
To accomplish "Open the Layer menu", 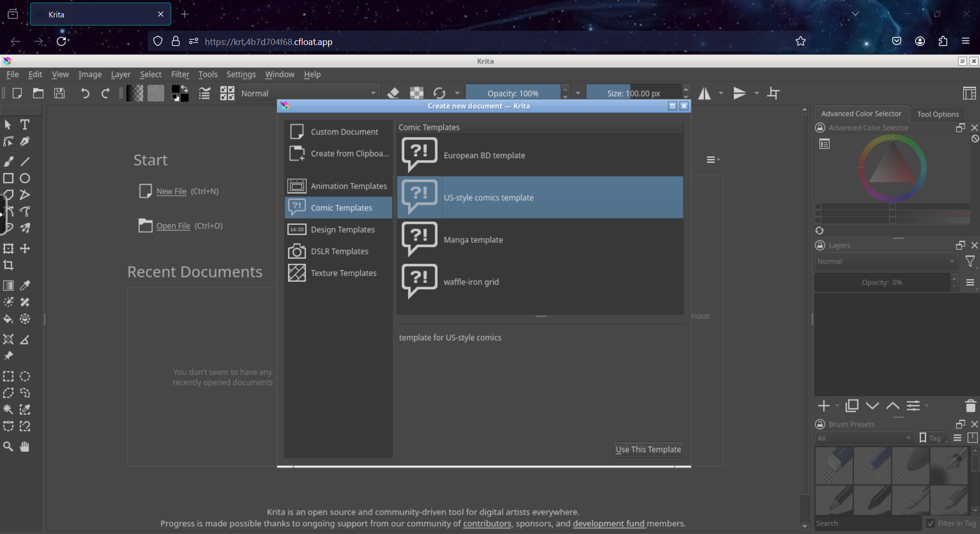I will (121, 75).
